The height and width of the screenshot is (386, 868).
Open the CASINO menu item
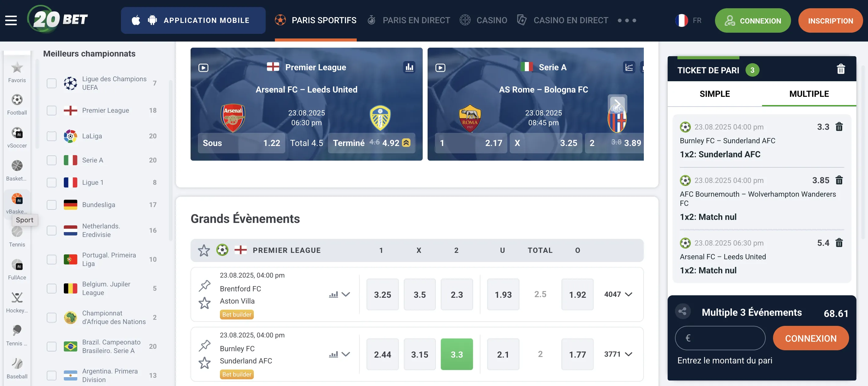point(492,20)
